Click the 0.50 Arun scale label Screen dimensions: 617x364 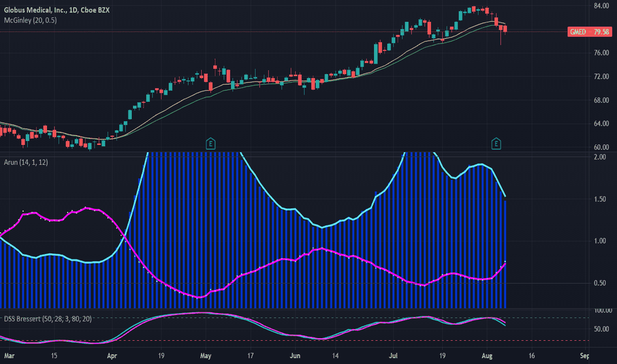click(600, 283)
